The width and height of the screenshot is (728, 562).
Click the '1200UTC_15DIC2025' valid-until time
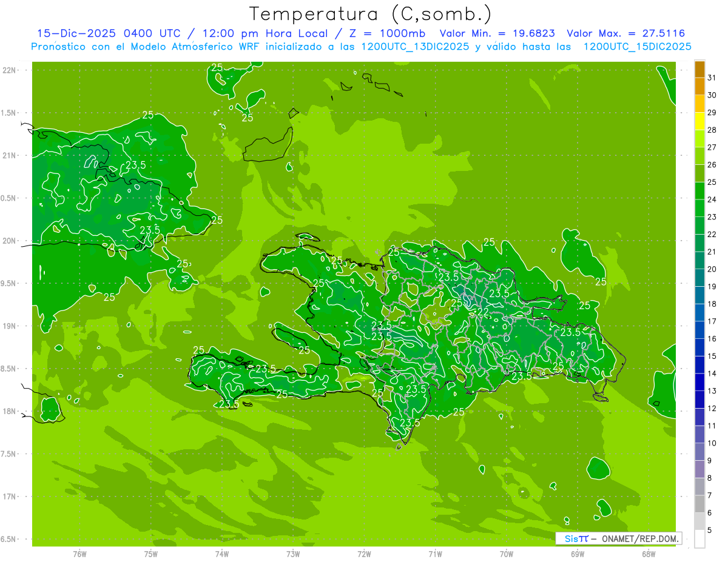[637, 47]
